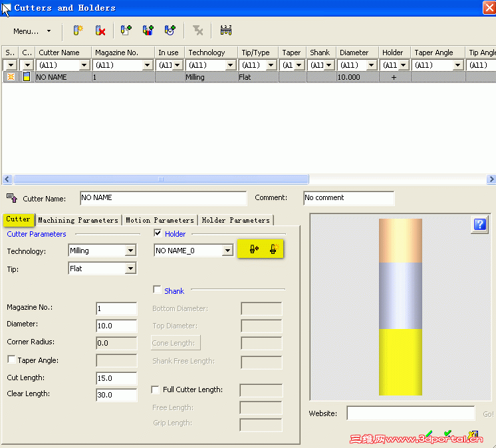Open the In use column filter dropdown
496x448 pixels.
pos(178,65)
